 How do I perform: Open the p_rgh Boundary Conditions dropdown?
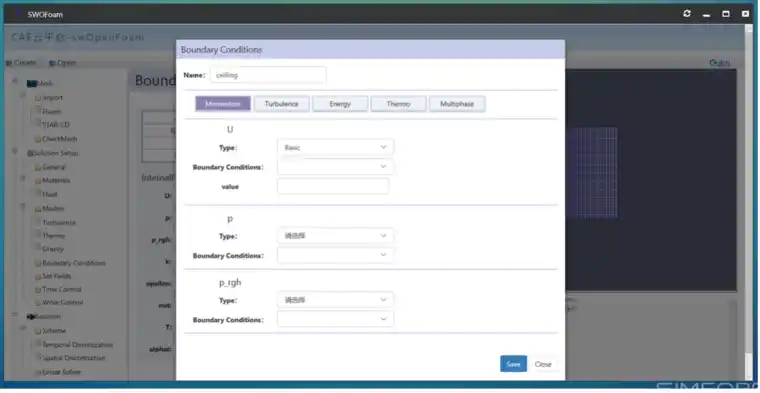click(335, 319)
